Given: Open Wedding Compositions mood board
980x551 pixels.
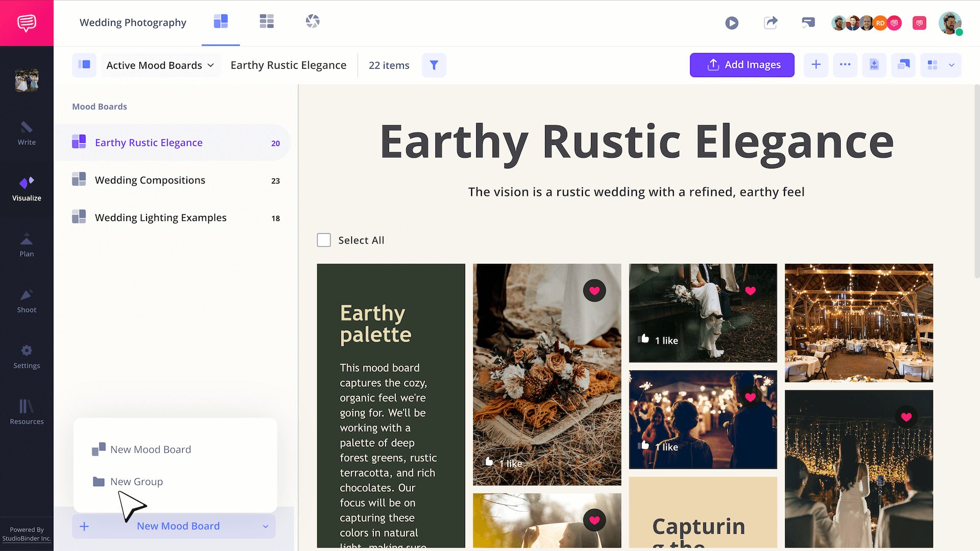Looking at the screenshot, I should point(150,180).
